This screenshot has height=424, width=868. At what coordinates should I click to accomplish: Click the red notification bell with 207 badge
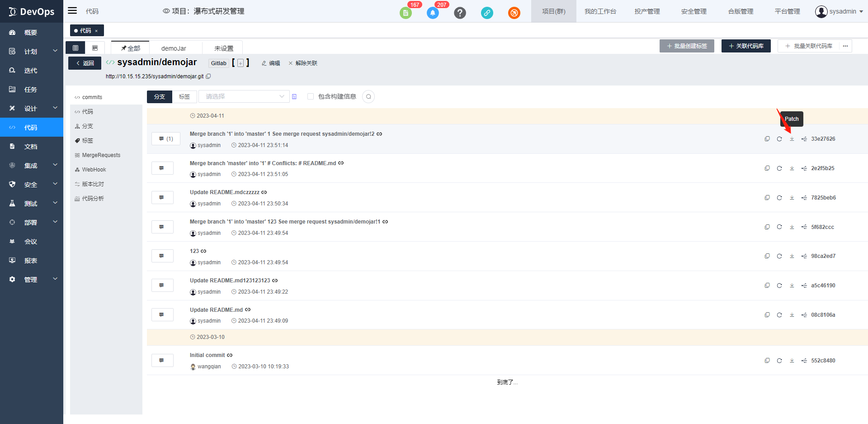(x=433, y=13)
